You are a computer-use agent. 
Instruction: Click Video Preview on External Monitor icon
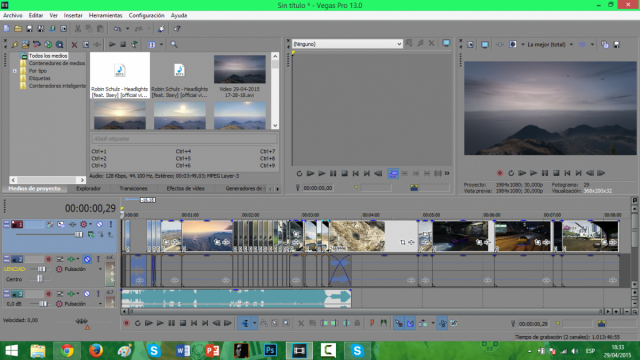[485, 44]
